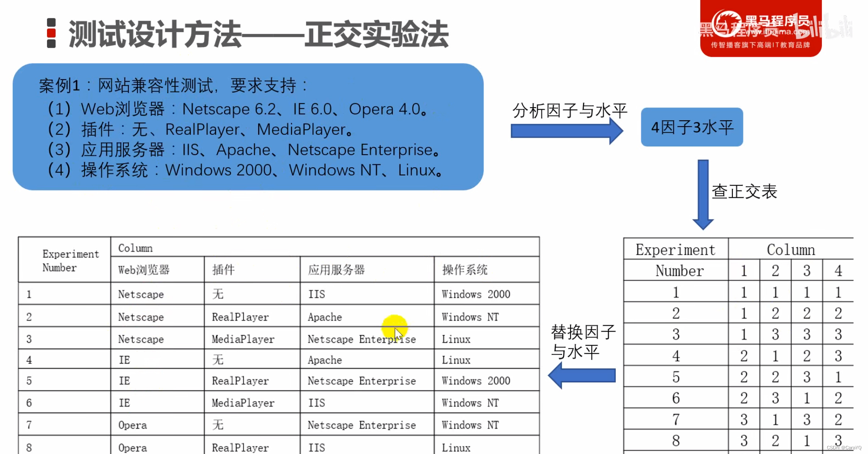Viewport: 868px width, 454px height.
Task: Click Number header cell in the orthogonal table
Action: click(676, 270)
